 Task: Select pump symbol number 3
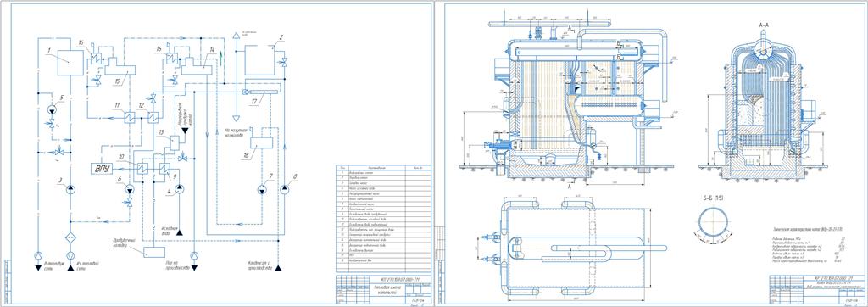(70, 189)
